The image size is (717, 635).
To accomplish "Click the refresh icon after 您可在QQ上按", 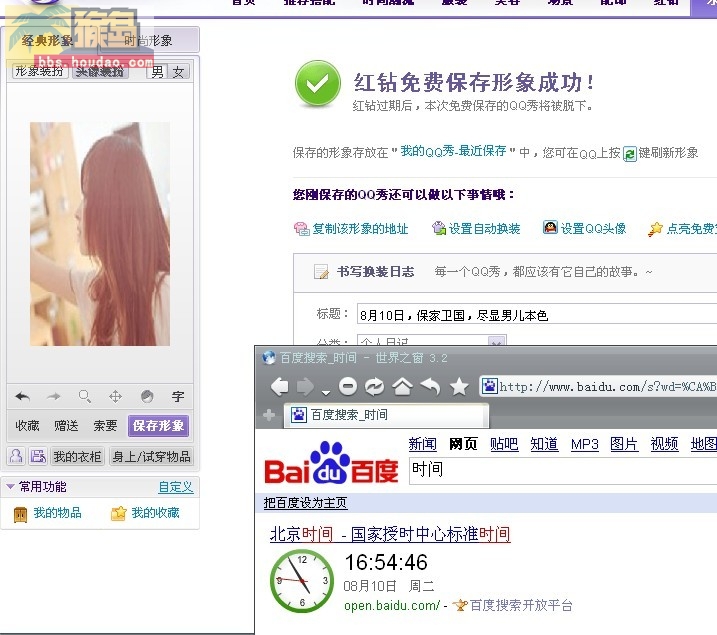I will tap(630, 154).
